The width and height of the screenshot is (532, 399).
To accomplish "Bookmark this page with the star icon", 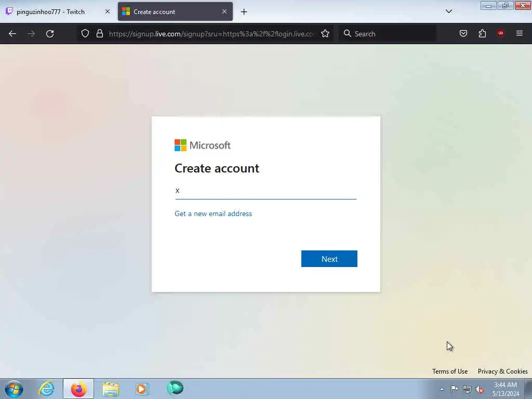I will pos(325,33).
